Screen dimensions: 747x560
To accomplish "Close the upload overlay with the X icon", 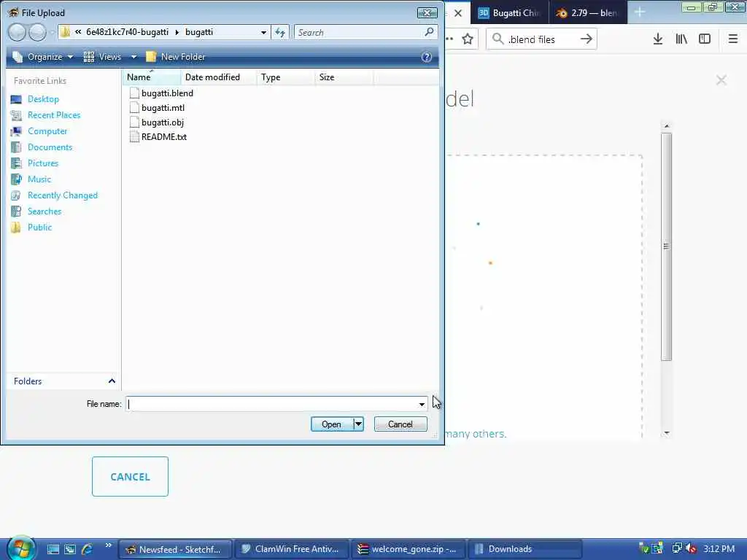I will tap(721, 80).
